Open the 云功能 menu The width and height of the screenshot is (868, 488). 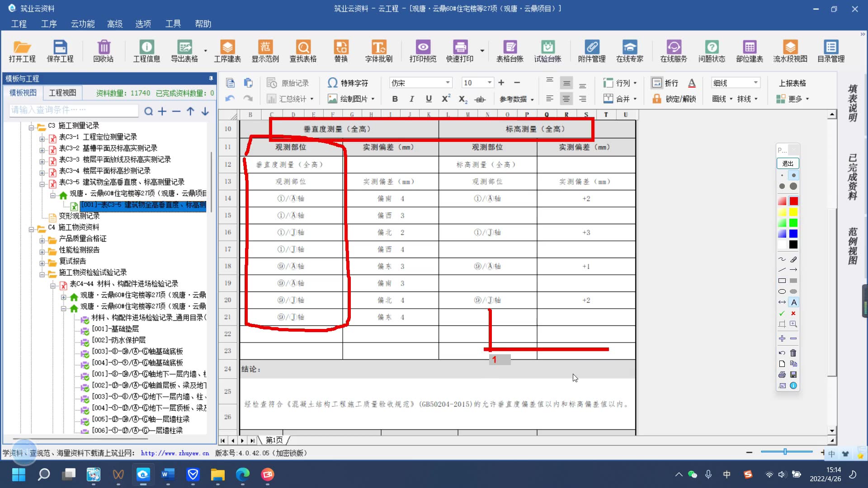[x=82, y=23]
